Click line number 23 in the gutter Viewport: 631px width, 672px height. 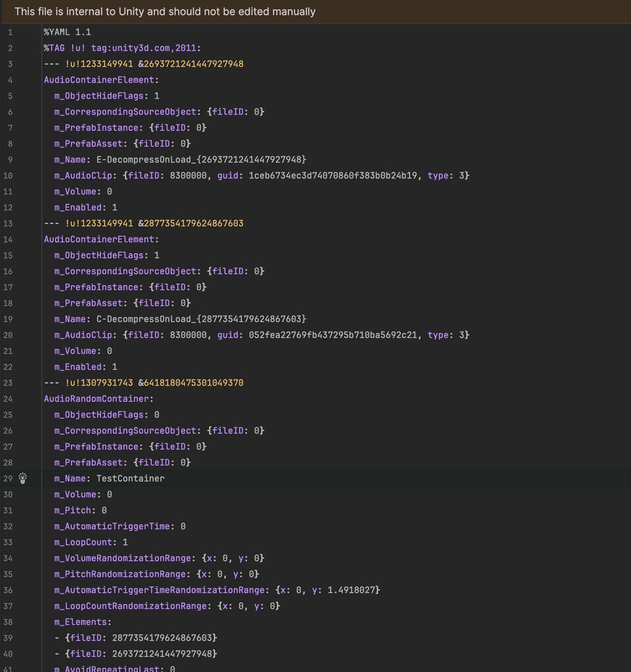pyautogui.click(x=8, y=383)
